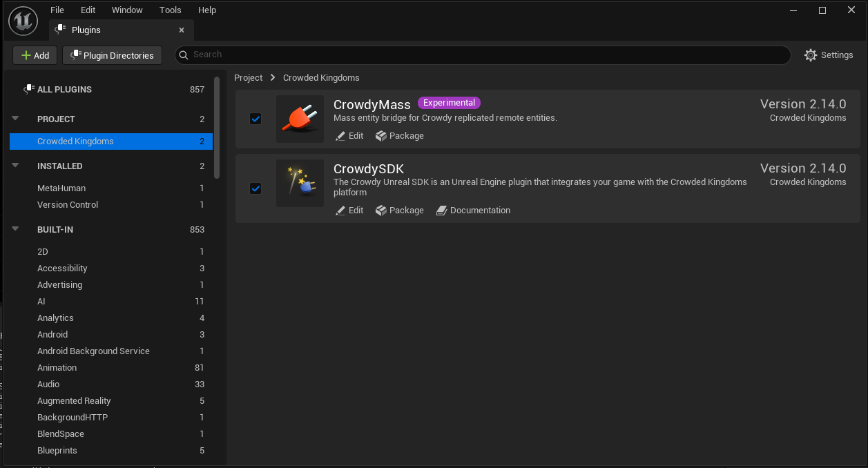Click the Crowded Kingdoms breadcrumb
The height and width of the screenshot is (468, 868).
tap(321, 77)
